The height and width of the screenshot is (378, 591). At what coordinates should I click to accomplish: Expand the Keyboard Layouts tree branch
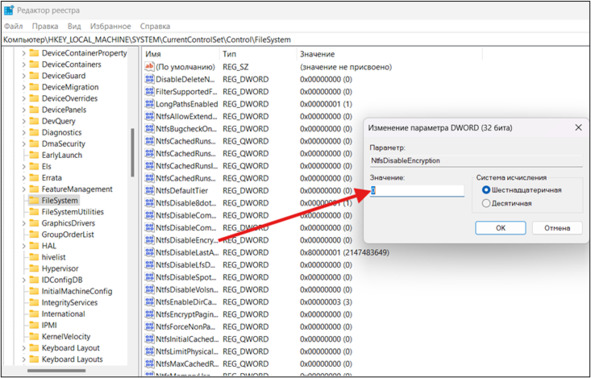click(x=24, y=360)
